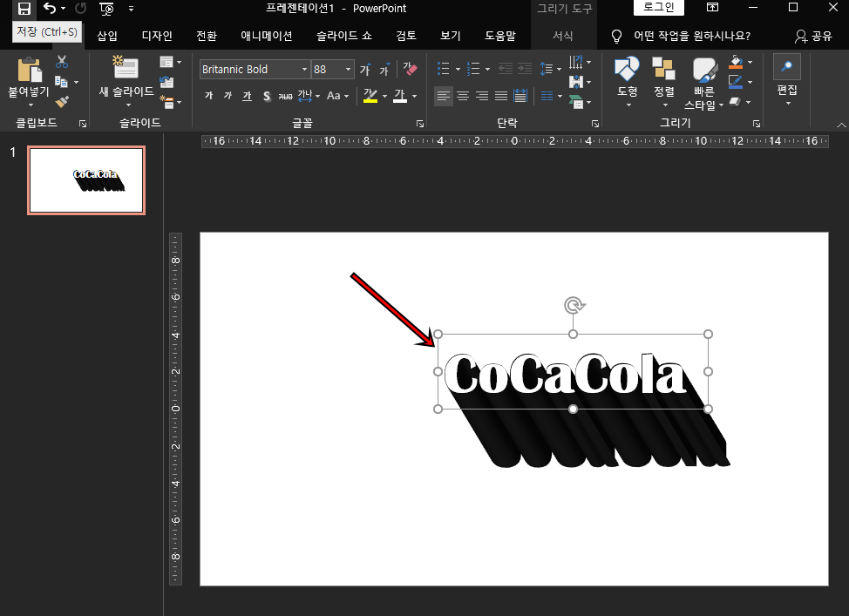Image resolution: width=849 pixels, height=616 pixels.
Task: Toggle Center alignment button
Action: tap(463, 97)
